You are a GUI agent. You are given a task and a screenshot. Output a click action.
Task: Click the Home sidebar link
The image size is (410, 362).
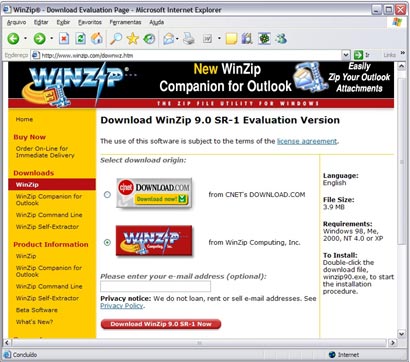pos(24,119)
